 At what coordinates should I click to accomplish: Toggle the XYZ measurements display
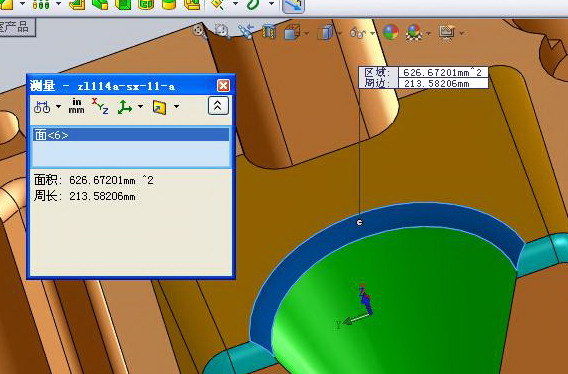pyautogui.click(x=100, y=106)
